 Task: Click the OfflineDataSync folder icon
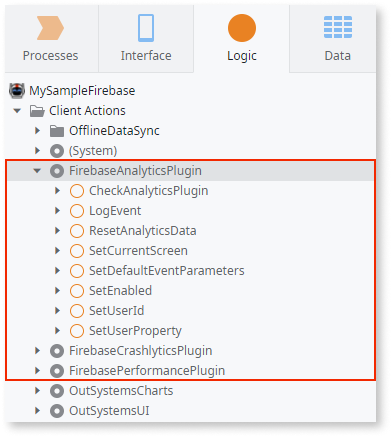click(x=57, y=131)
